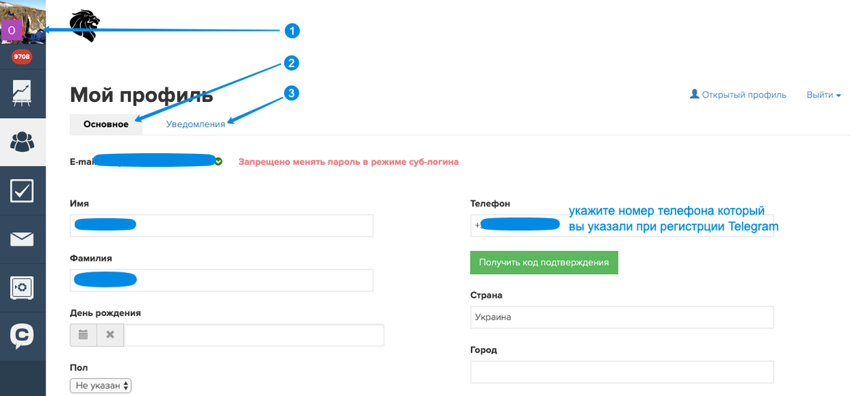Open the mail envelope sidebar icon
Viewport: 868px width, 396px height.
(22, 239)
